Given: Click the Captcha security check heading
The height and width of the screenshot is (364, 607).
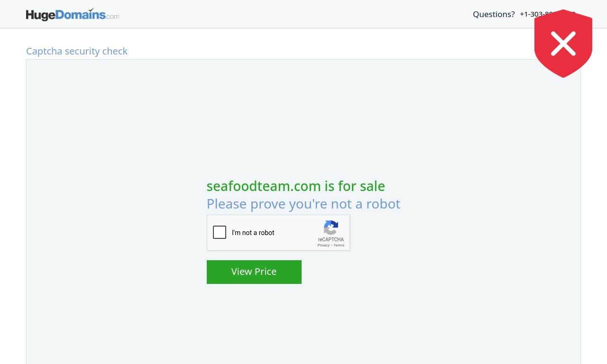Looking at the screenshot, I should pyautogui.click(x=77, y=51).
